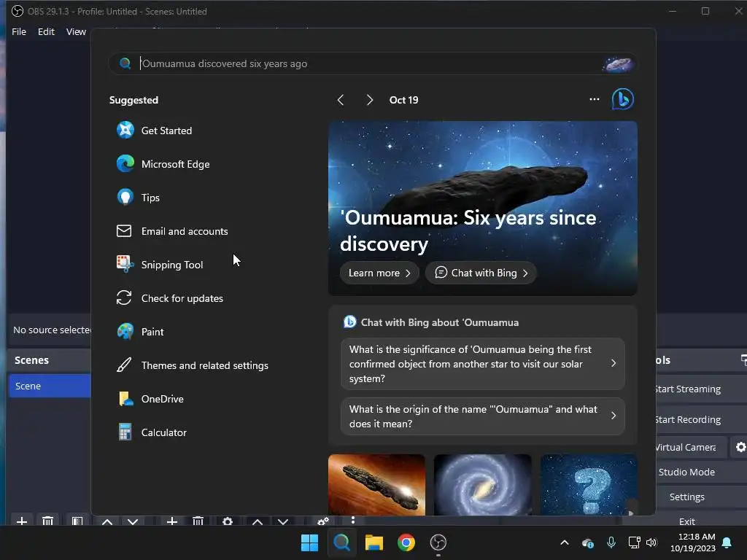747x560 pixels.
Task: Click the Windows Start button
Action: (x=309, y=542)
